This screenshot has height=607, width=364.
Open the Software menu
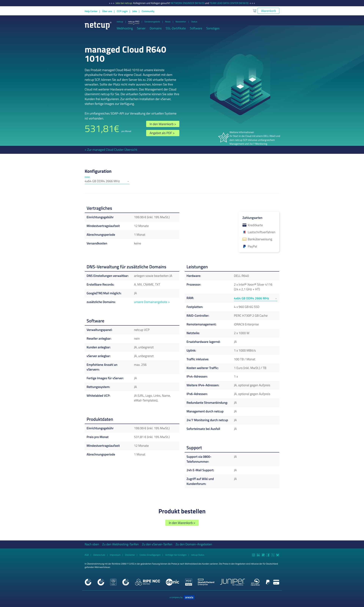pos(196,28)
